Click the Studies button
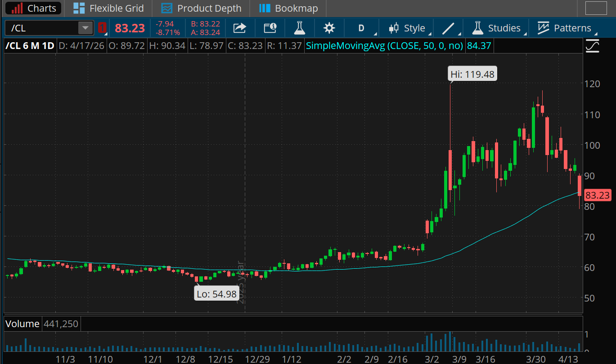 pos(496,28)
